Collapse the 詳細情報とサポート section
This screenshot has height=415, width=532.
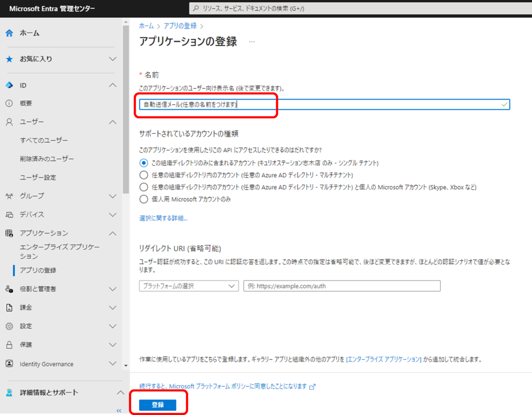[120, 393]
